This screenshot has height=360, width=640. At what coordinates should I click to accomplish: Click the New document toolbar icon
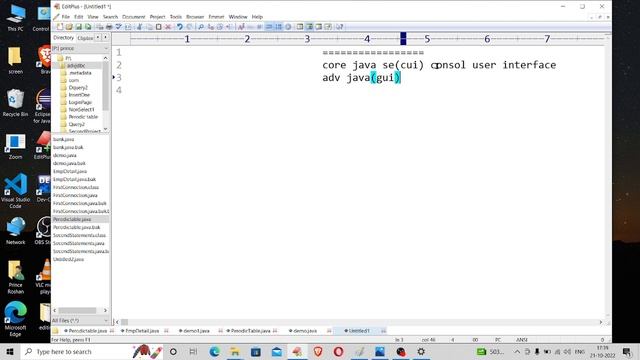(x=60, y=27)
